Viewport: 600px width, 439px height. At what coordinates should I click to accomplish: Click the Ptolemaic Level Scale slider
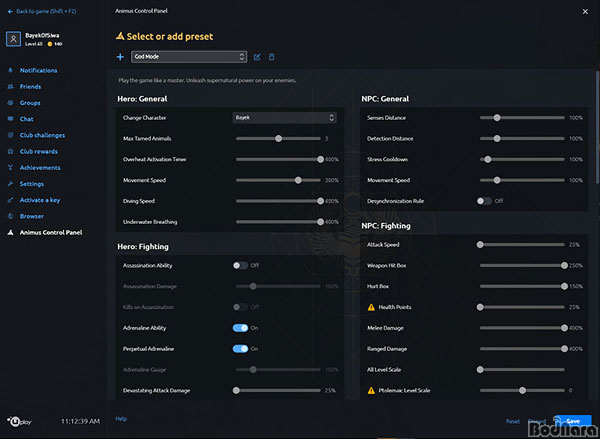pos(522,390)
